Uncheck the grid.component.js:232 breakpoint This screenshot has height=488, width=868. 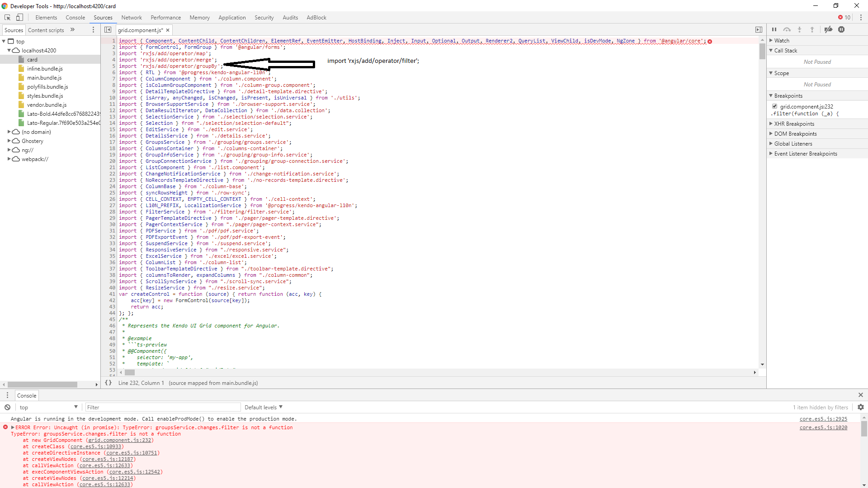774,106
